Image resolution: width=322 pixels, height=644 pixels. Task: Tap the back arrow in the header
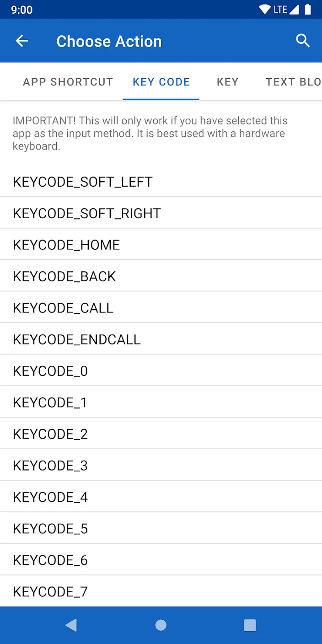tap(22, 41)
